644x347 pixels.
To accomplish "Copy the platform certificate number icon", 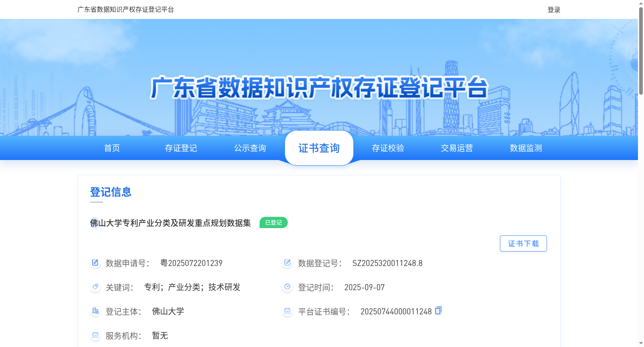I will coord(438,310).
